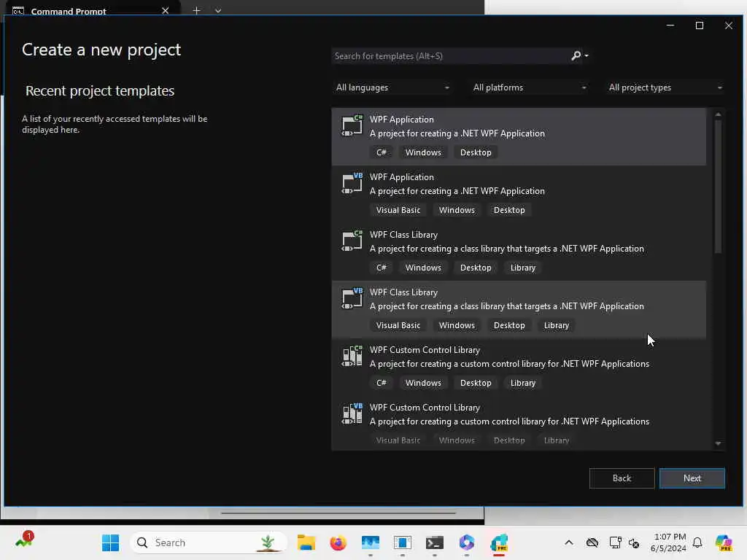This screenshot has height=560, width=747.
Task: Choose the C# WPF Custom Control Library icon
Action: (x=352, y=356)
